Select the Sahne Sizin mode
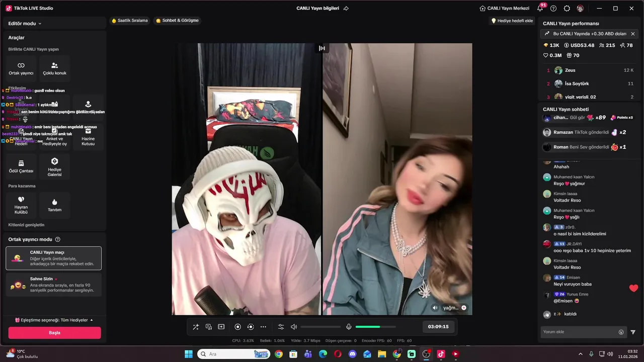This screenshot has height=362, width=644. [x=54, y=285]
